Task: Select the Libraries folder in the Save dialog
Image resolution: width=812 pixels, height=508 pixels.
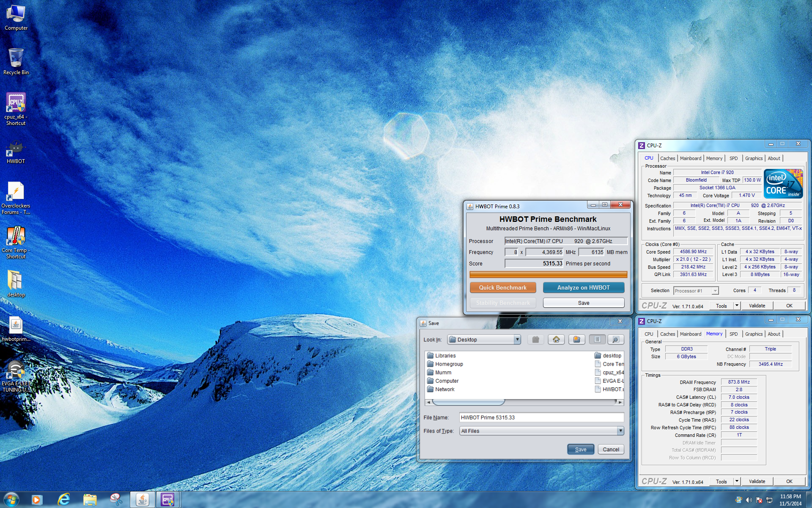Action: [441, 356]
